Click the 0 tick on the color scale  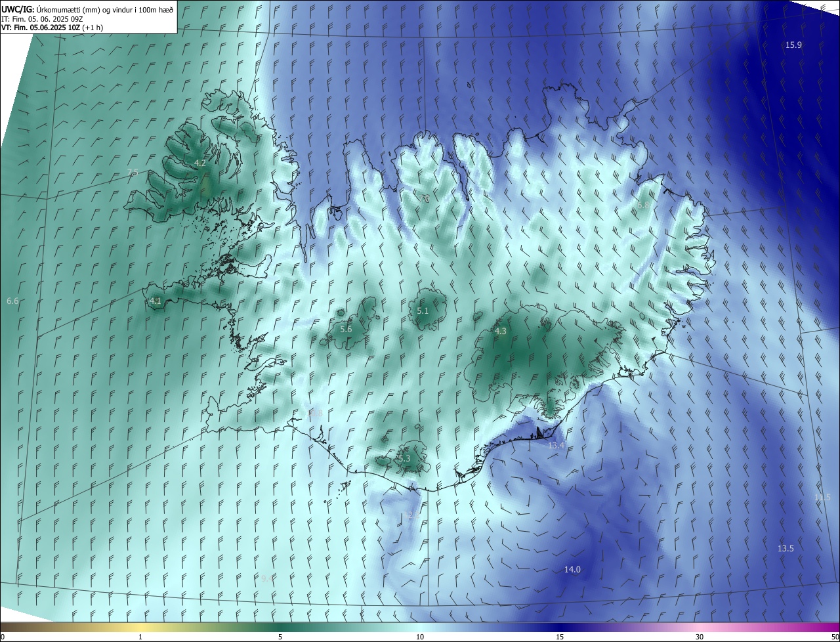[3, 637]
